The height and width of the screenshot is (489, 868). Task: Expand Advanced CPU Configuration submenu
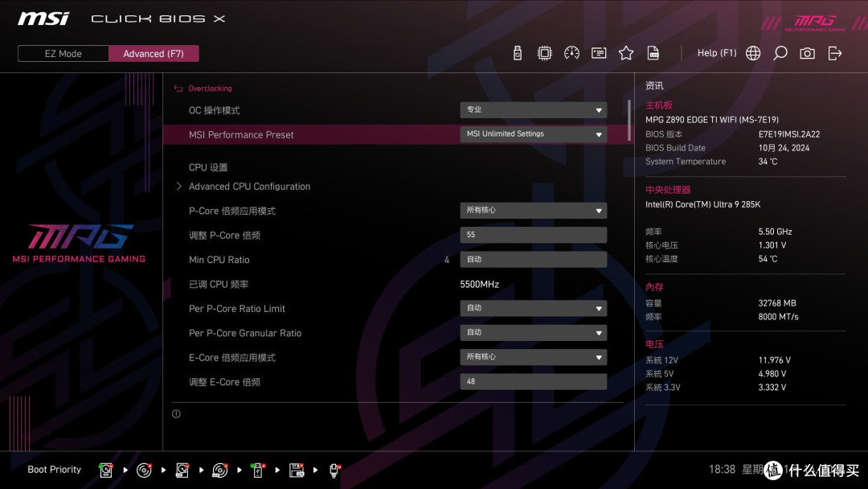[249, 187]
